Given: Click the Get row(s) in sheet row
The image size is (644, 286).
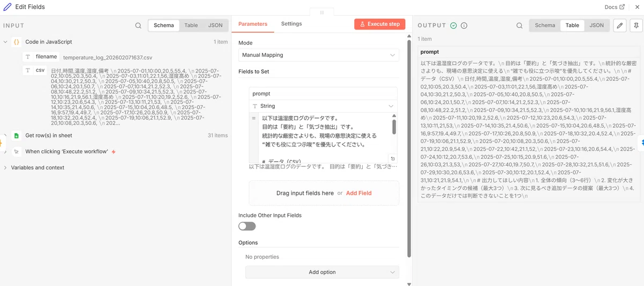Looking at the screenshot, I should [x=115, y=136].
